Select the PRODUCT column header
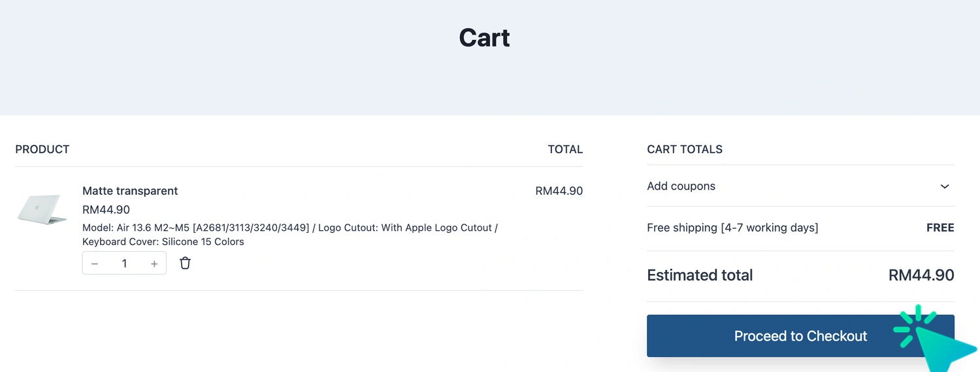 [x=42, y=149]
